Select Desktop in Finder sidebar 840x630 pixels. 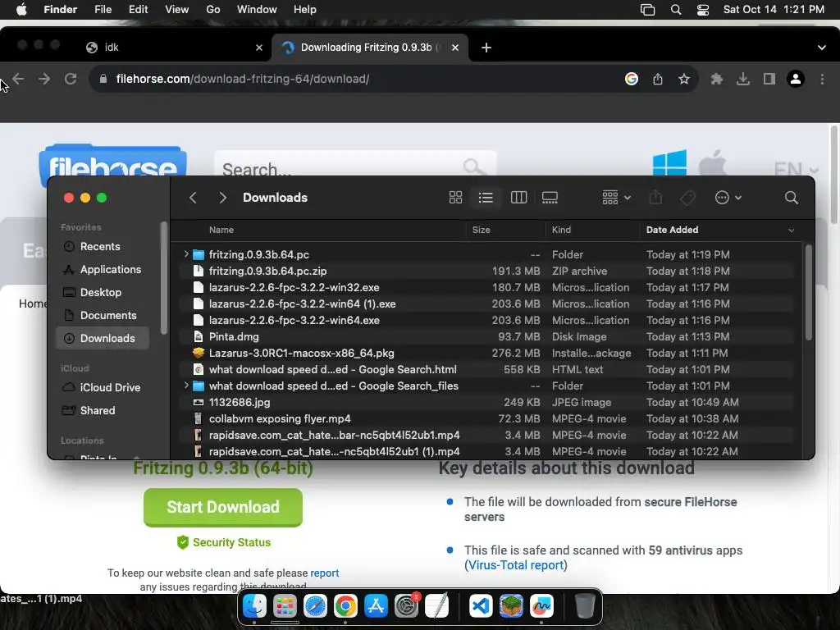[x=102, y=293]
